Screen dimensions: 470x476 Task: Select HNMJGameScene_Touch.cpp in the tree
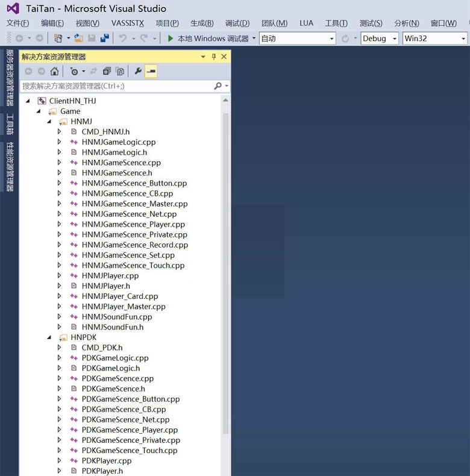tap(133, 265)
